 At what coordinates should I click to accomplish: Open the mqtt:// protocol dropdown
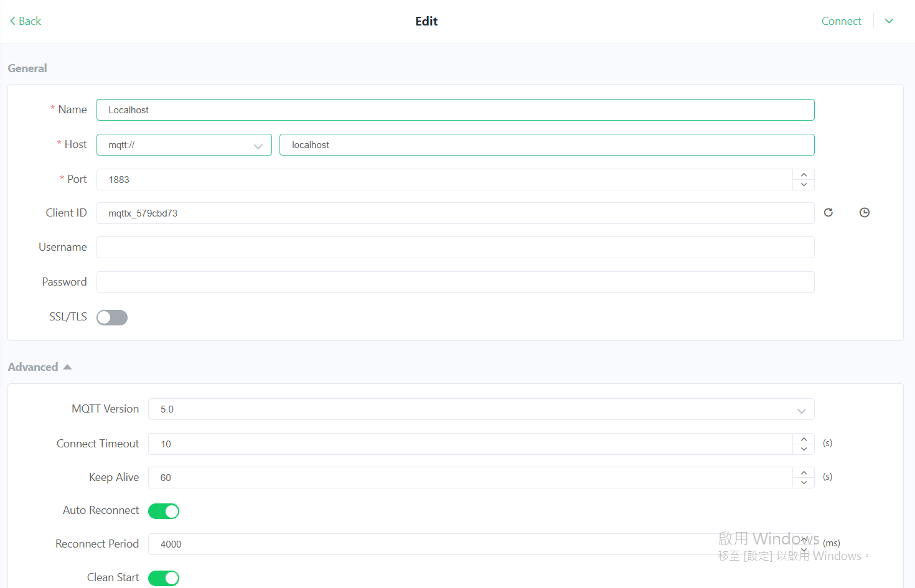(184, 145)
